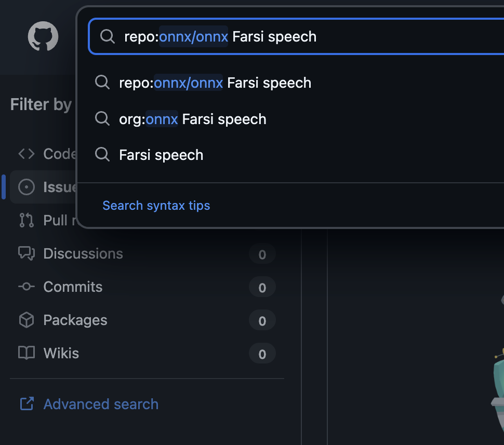Open the Search syntax tips link
The image size is (504, 445).
click(x=156, y=206)
